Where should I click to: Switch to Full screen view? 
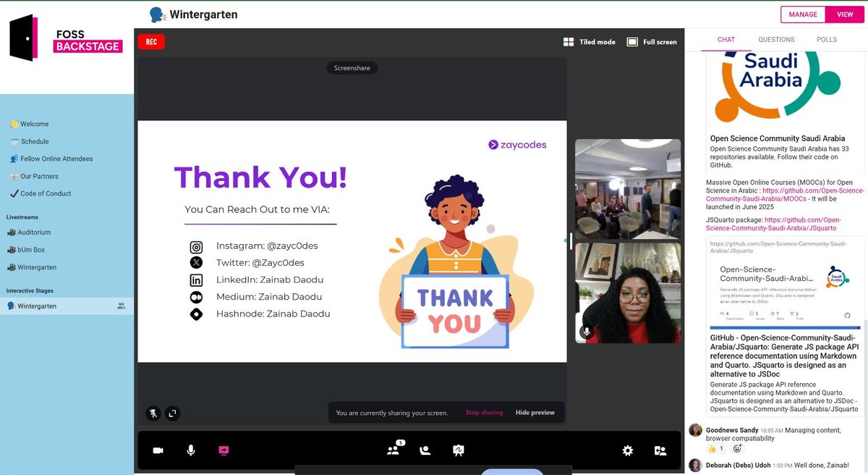tap(652, 42)
